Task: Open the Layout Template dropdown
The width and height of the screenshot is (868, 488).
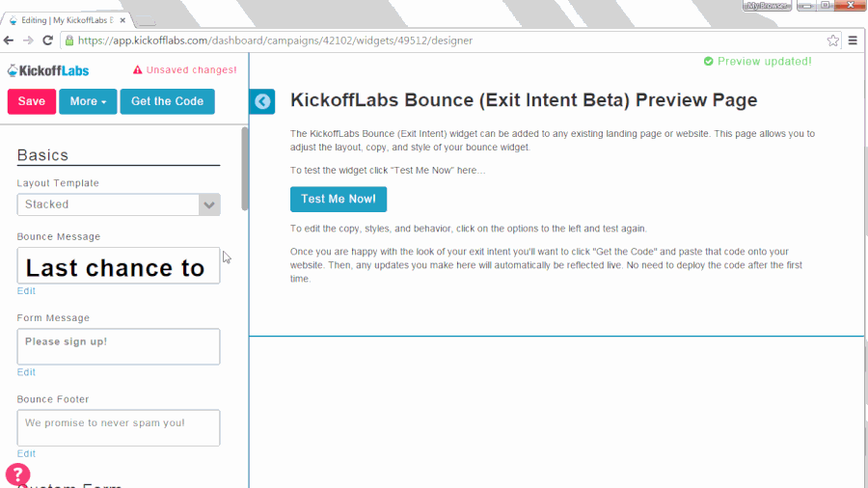Action: (x=119, y=204)
